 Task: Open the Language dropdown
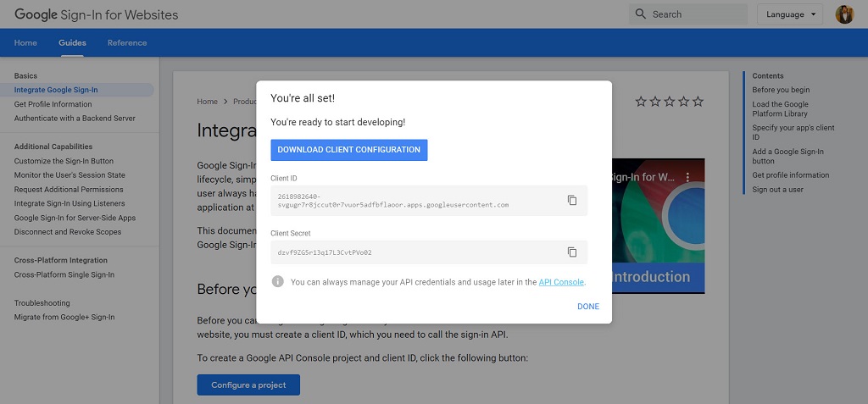pos(789,14)
